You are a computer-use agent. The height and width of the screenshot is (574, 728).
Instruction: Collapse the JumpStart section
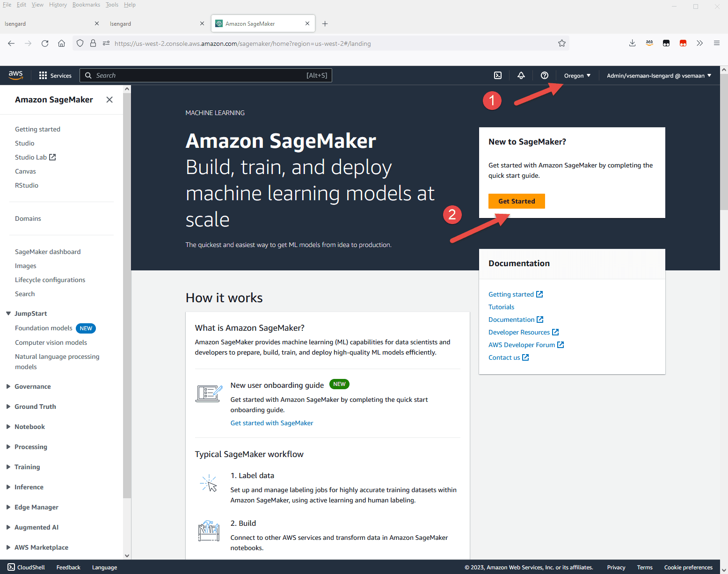(8, 313)
